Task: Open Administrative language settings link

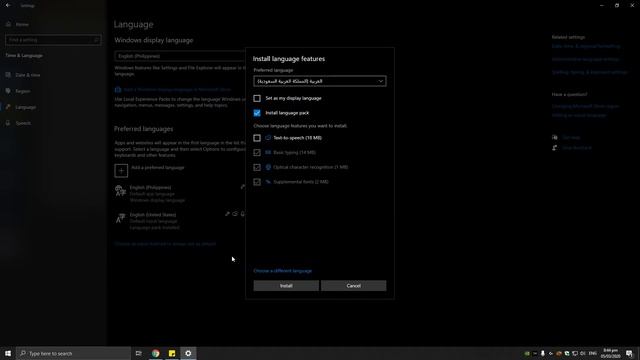Action: [585, 60]
